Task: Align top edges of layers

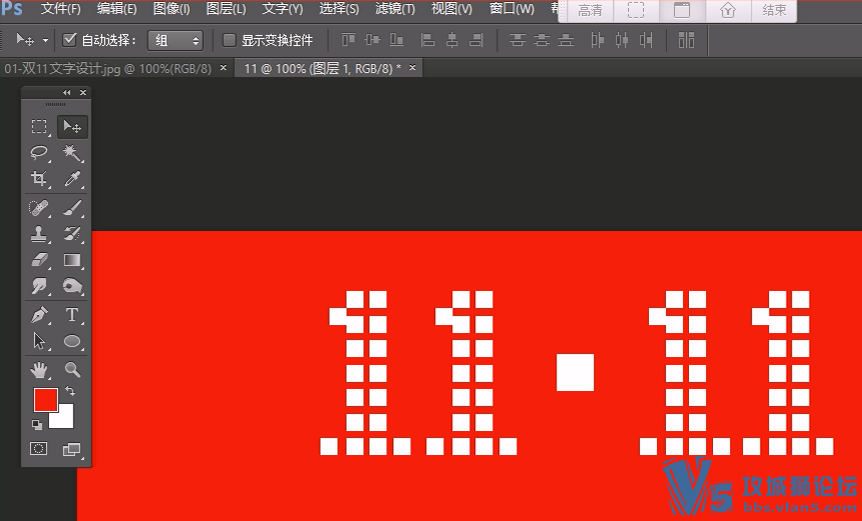Action: [349, 40]
